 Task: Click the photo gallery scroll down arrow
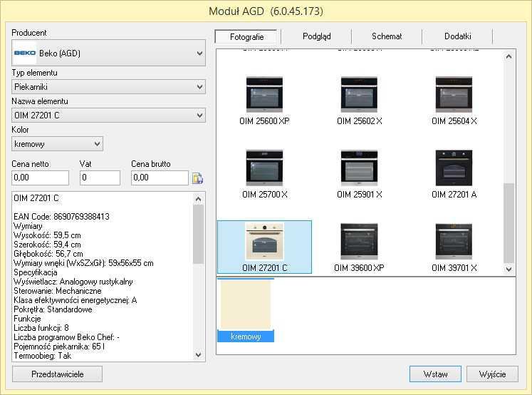508,269
